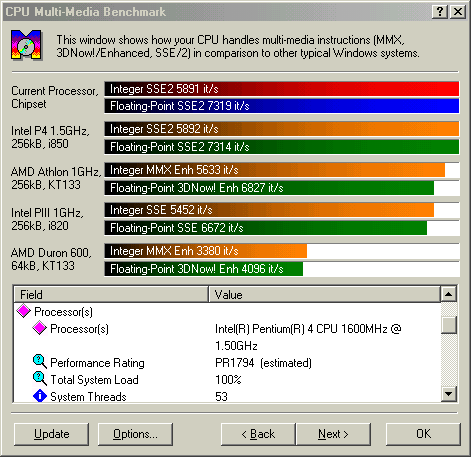Click the Total System Load magnifier icon
Screen dimensions: 471x457
40,379
